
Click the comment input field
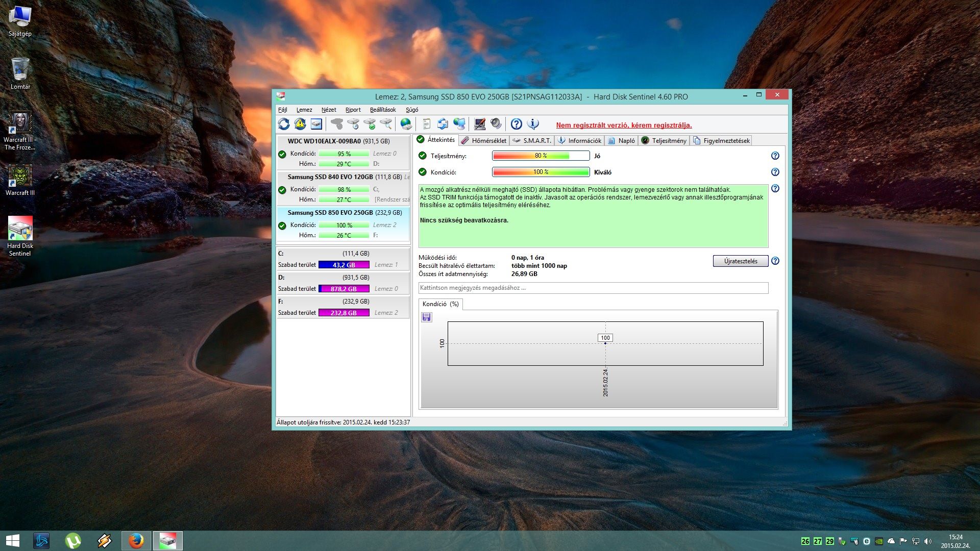[x=593, y=288]
